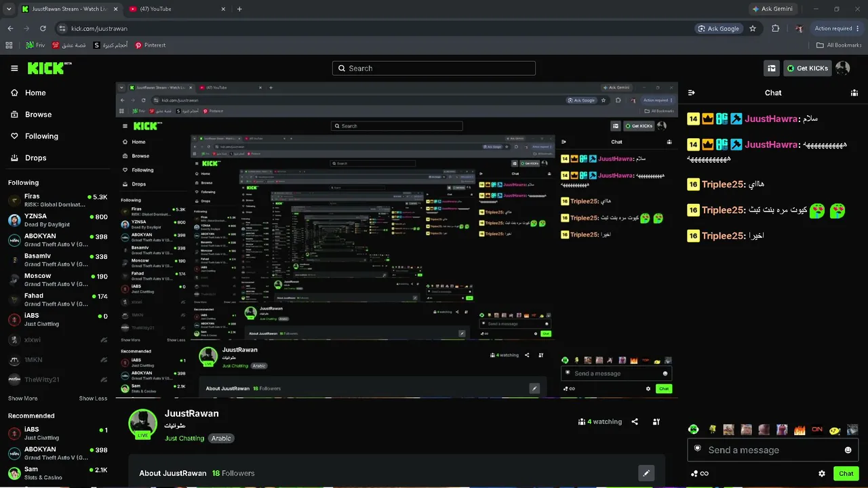Click the channel points infinity icon

pos(699,474)
